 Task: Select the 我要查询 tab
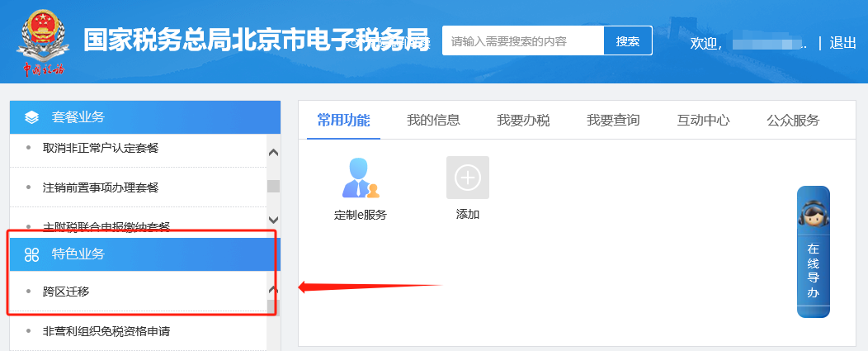pos(613,120)
